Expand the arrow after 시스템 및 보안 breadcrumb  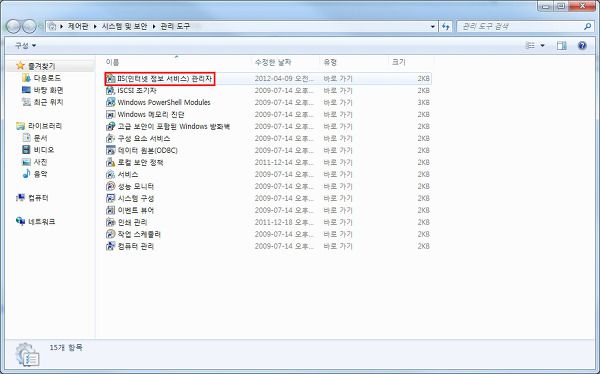pyautogui.click(x=154, y=26)
